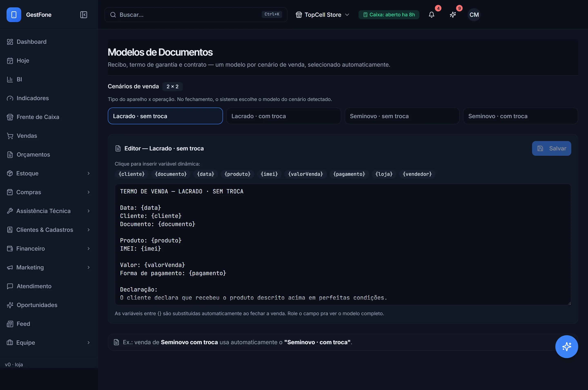Insert the {cliente} variable chip
588x390 pixels.
click(132, 174)
